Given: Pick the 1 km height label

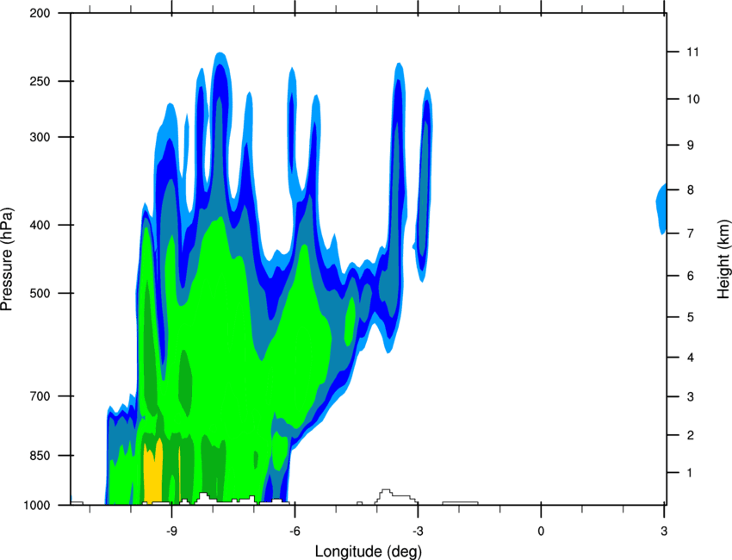Looking at the screenshot, I should [x=690, y=473].
